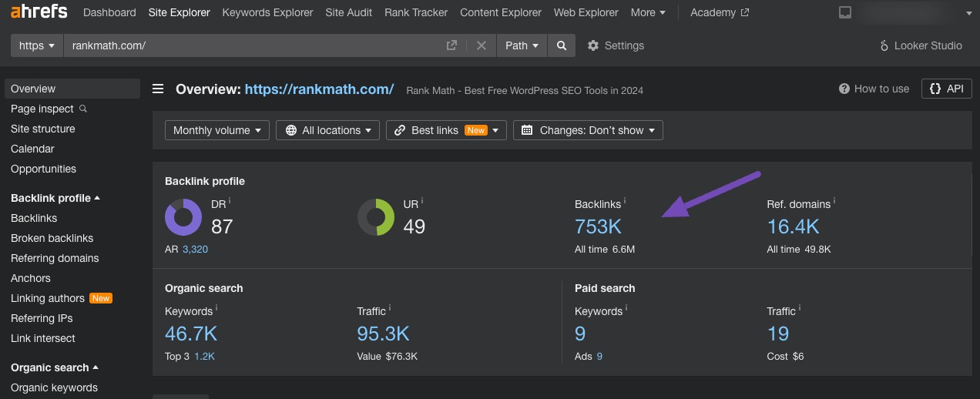Open the account dropdown arrow at top right
Screen dimensions: 980x399
[x=968, y=13]
